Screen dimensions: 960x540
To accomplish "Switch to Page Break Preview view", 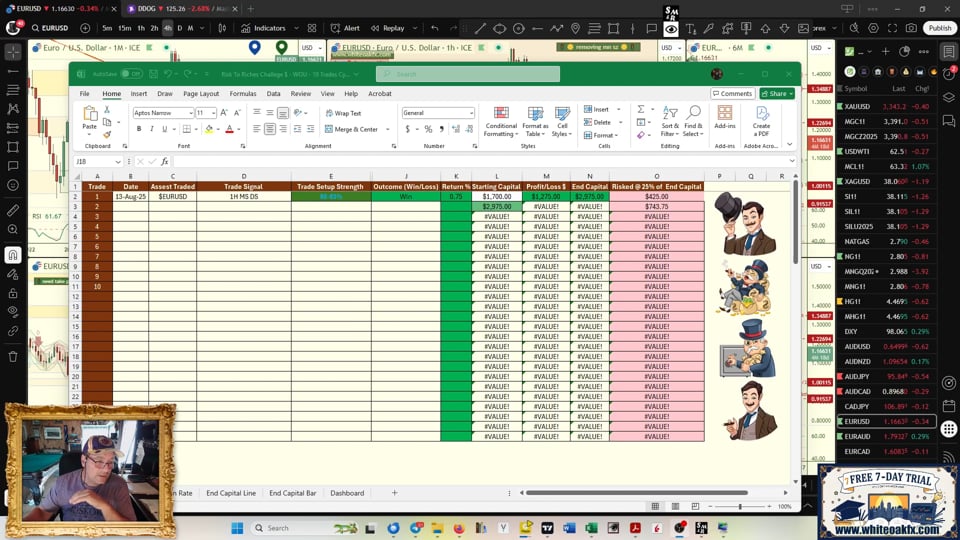I will coord(695,506).
